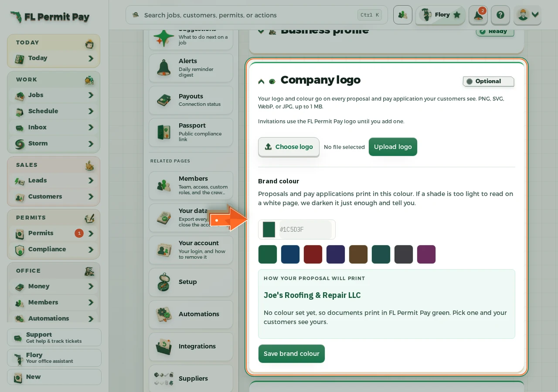Pick the indigo purple colour swatch
The height and width of the screenshot is (392, 558).
(x=336, y=254)
